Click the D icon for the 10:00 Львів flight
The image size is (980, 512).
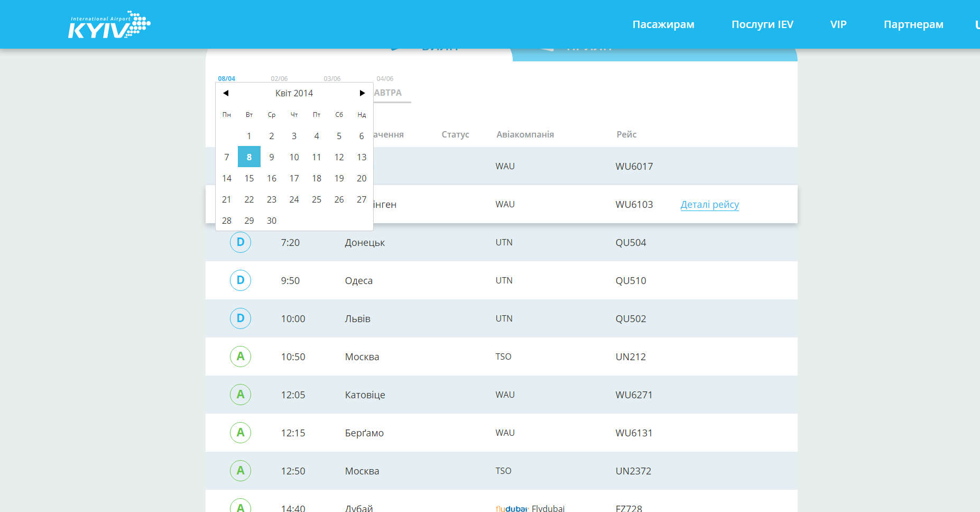[241, 318]
